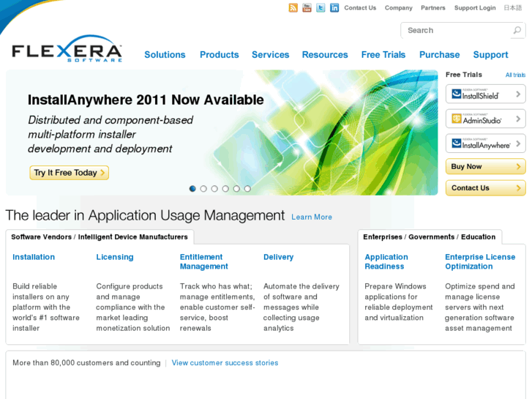
Task: Open the All trials link
Action: 515,75
